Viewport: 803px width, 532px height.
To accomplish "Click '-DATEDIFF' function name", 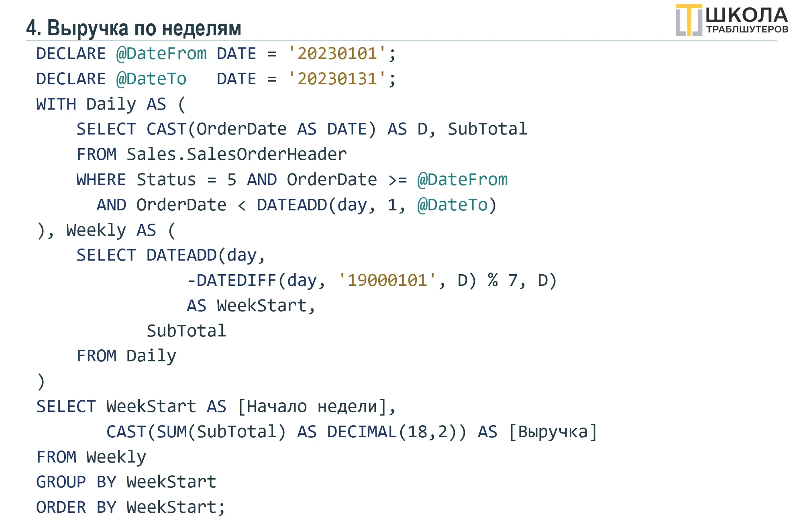I will pos(232,280).
